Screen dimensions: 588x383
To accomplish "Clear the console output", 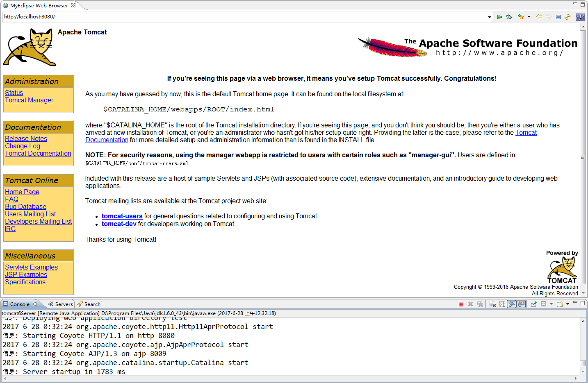I will 492,304.
